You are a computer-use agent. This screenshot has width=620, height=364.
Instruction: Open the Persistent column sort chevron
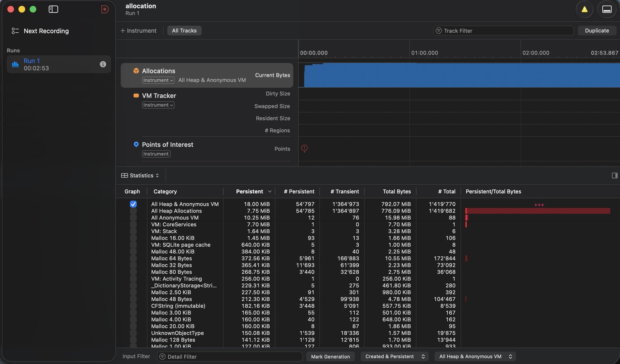[x=269, y=192]
